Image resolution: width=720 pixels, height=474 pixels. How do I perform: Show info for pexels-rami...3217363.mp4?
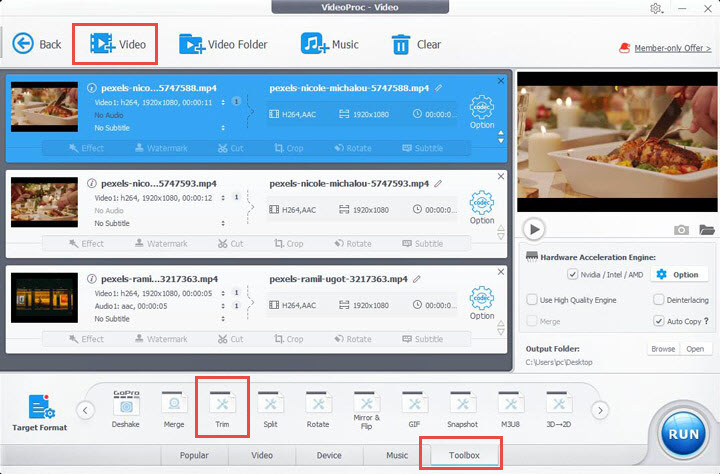92,279
